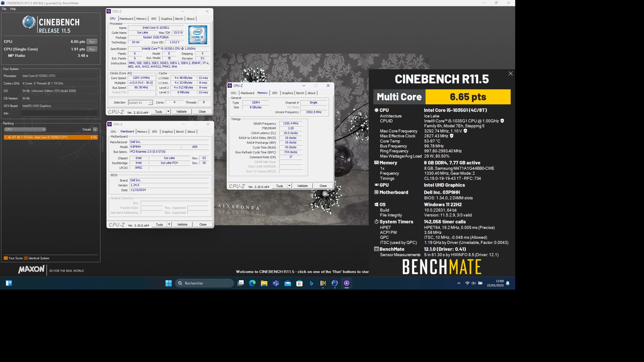Click Tools button in memory CPU-Z window

click(280, 186)
